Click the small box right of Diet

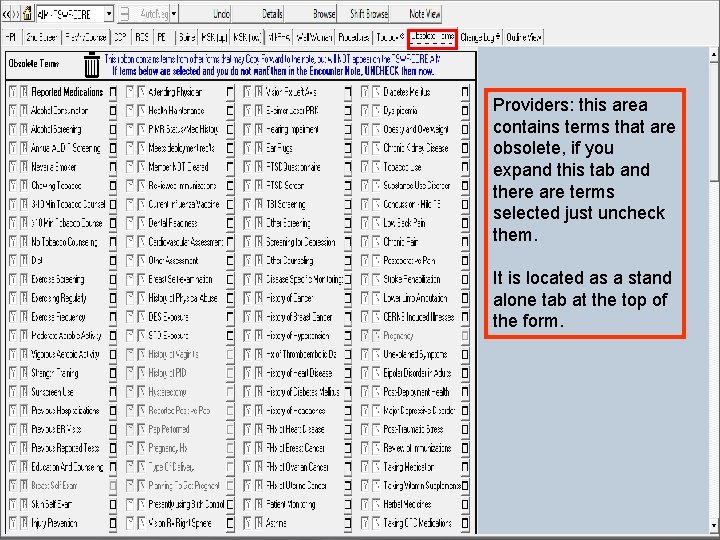(113, 261)
